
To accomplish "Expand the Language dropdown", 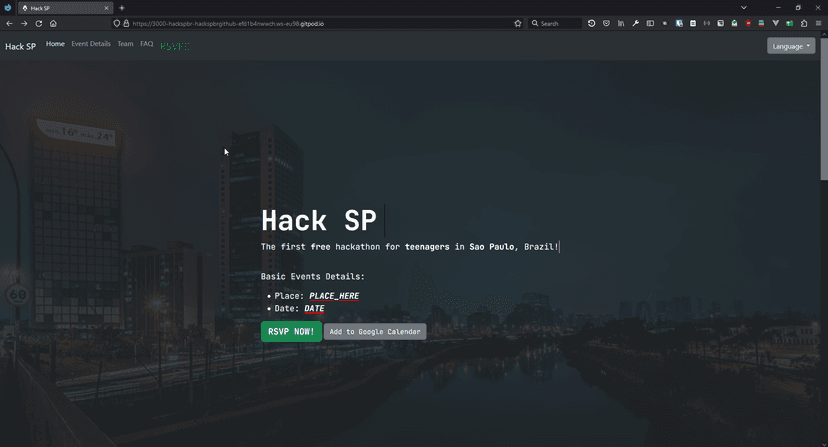I will pyautogui.click(x=791, y=46).
